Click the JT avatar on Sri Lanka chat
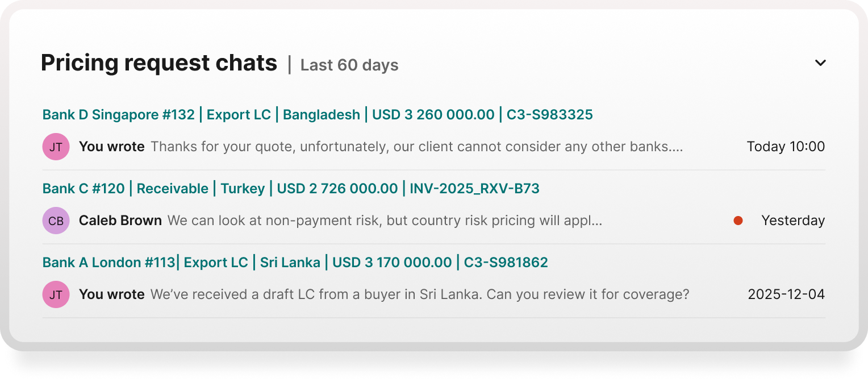This screenshot has height=382, width=868. [56, 294]
